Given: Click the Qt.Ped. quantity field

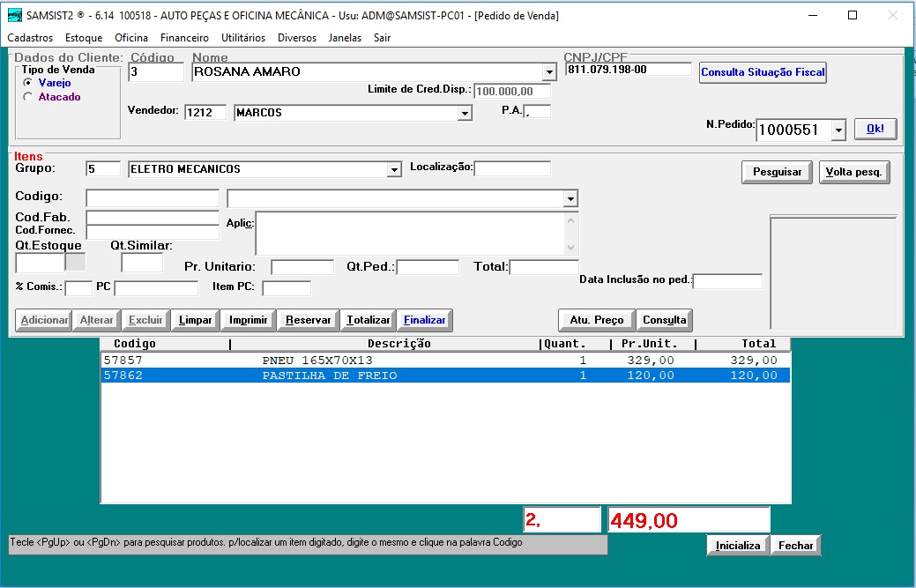Looking at the screenshot, I should tap(428, 267).
